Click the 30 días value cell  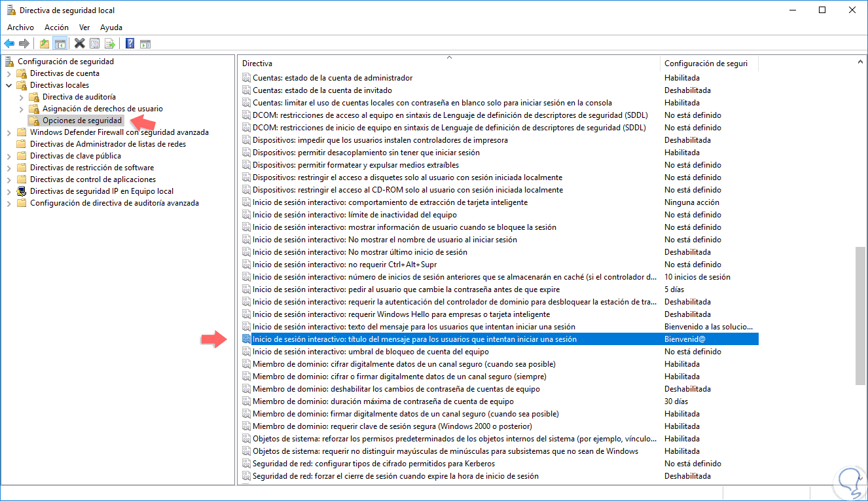point(676,401)
